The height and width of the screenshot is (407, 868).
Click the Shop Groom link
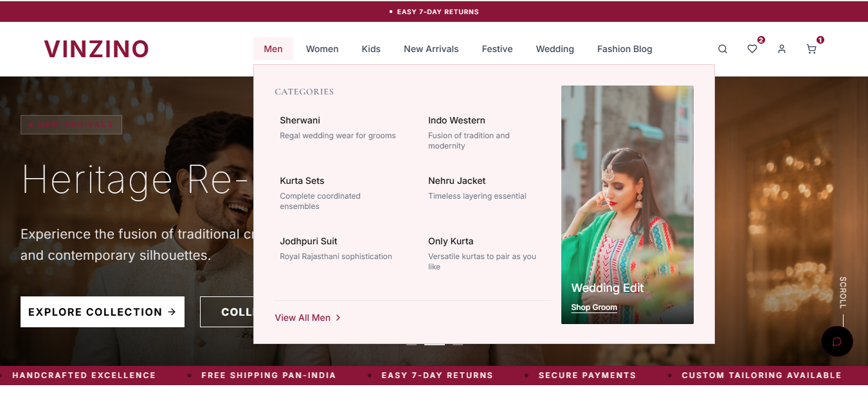tap(594, 307)
